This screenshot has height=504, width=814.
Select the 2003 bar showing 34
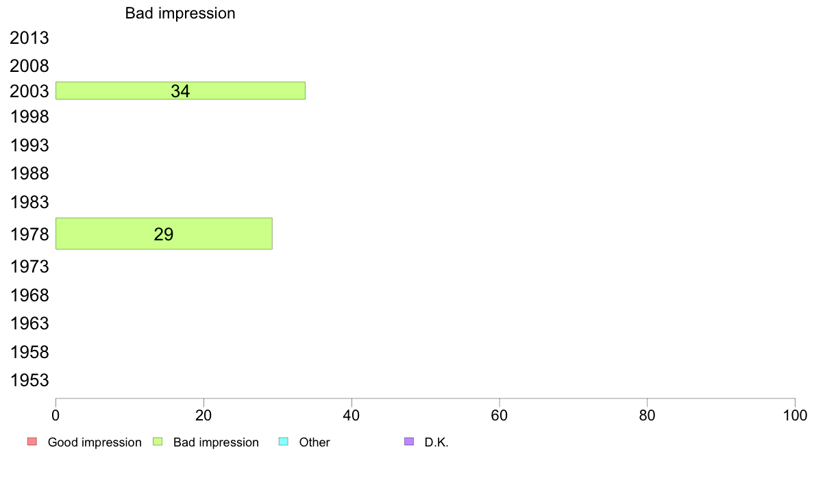[x=180, y=91]
